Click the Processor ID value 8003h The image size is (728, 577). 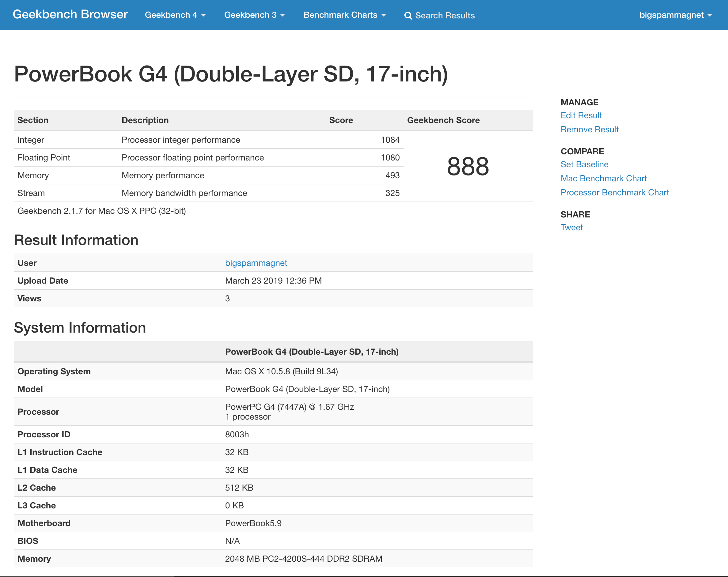tap(237, 435)
